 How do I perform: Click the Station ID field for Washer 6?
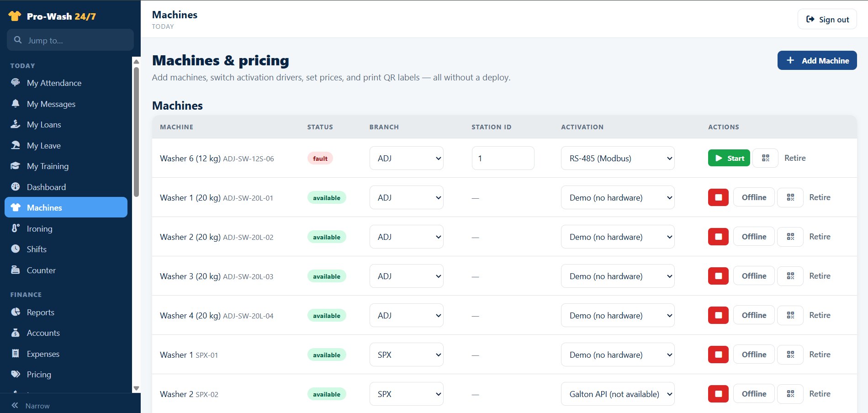tap(503, 158)
